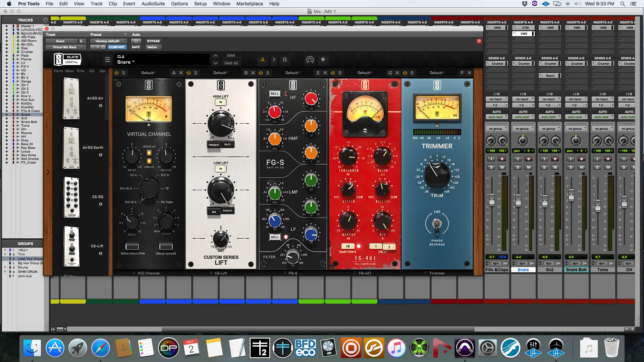644x362 pixels.
Task: Click the CS-Lift info icon in browser
Action: (100, 253)
